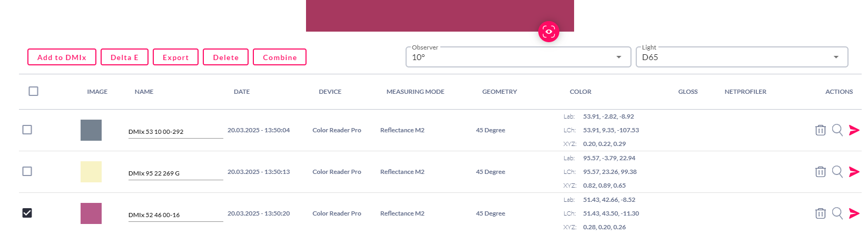Viewport: 868px width, 234px height.
Task: Click Lab value 53.91, -2.82, -8.92
Action: (608, 116)
